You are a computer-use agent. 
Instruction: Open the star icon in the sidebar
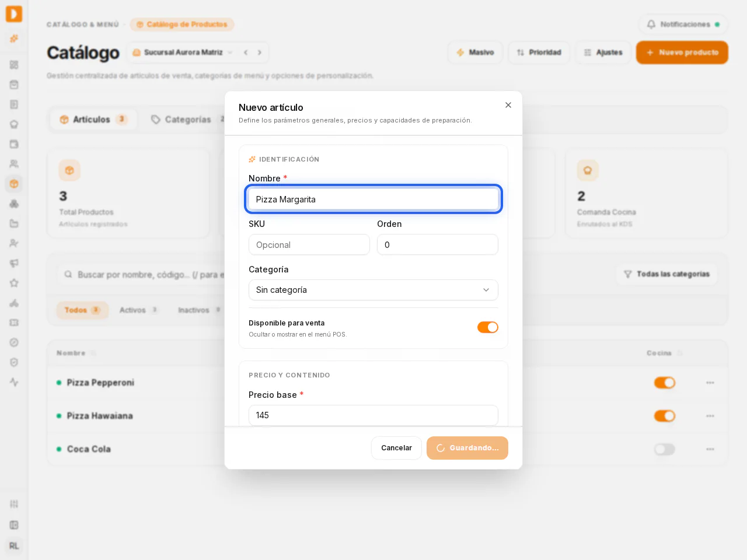click(14, 283)
